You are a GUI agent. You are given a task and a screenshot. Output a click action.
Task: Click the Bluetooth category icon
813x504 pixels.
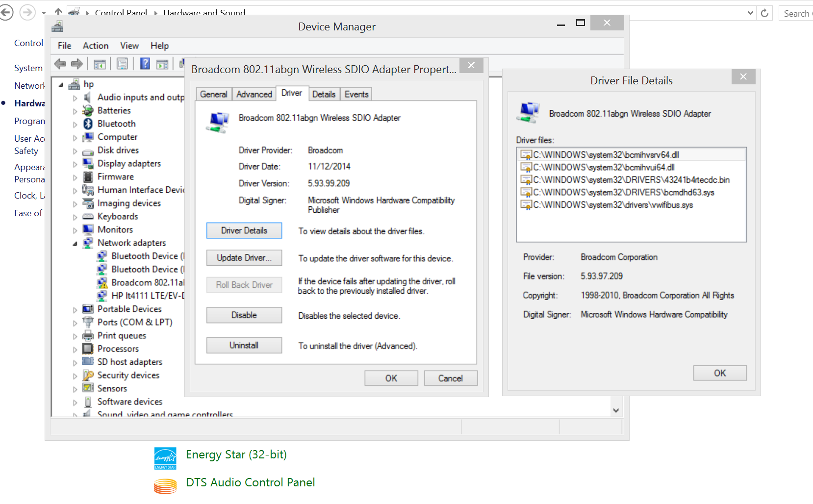click(88, 124)
